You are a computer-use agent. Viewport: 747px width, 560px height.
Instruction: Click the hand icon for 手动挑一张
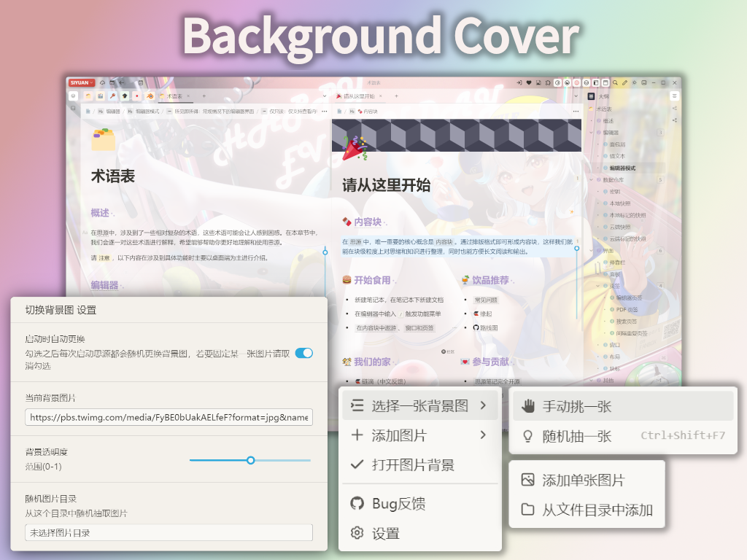pos(528,405)
